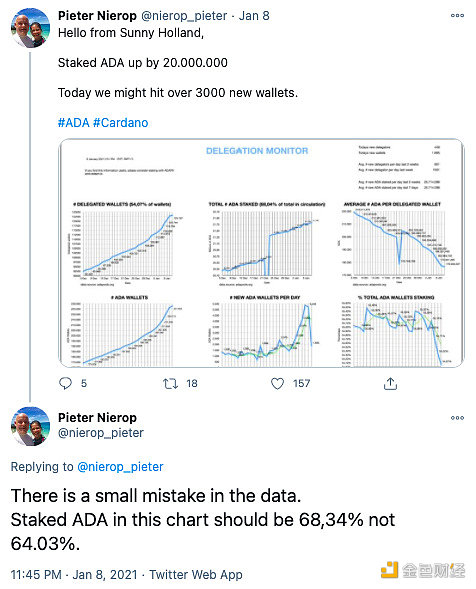Open more options on the first tweet
The image size is (476, 589).
(457, 15)
